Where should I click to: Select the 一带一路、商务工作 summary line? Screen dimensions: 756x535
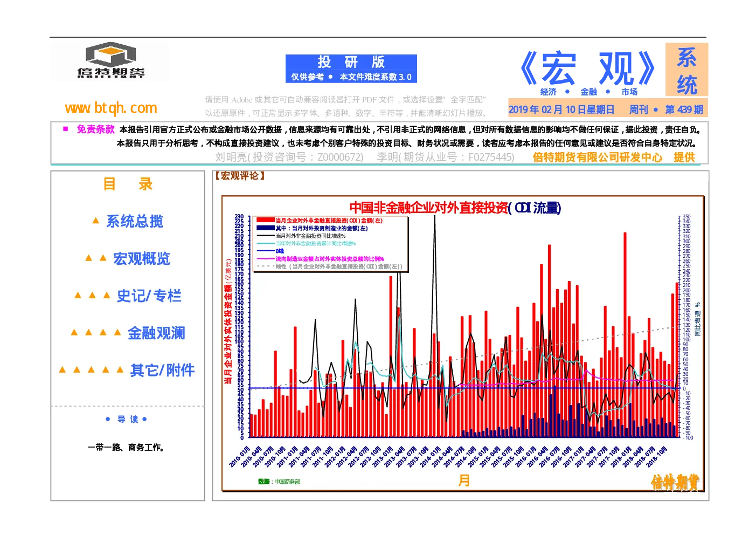point(126,447)
